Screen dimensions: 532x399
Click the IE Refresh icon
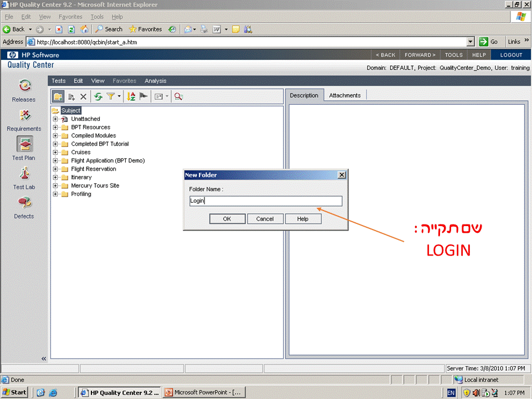point(71,29)
